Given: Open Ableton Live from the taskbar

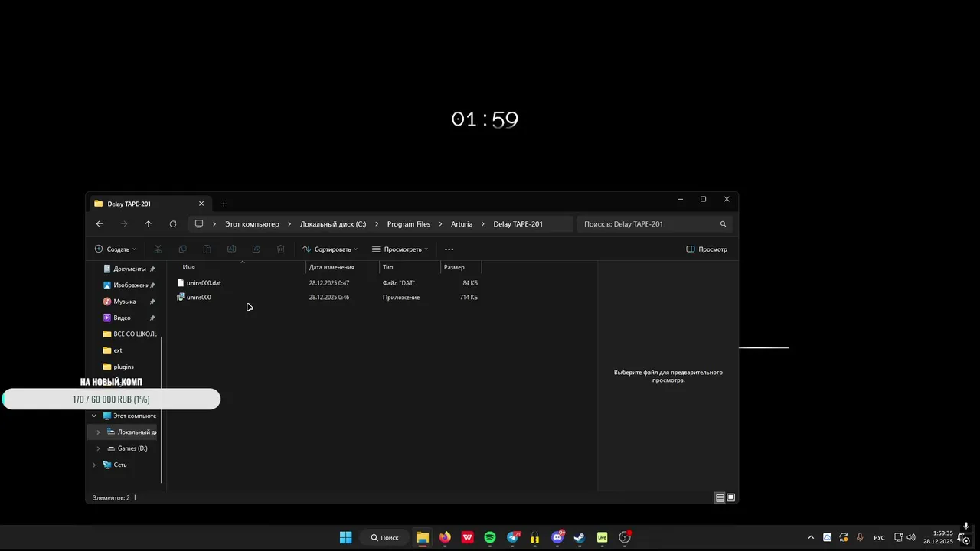Looking at the screenshot, I should point(602,537).
